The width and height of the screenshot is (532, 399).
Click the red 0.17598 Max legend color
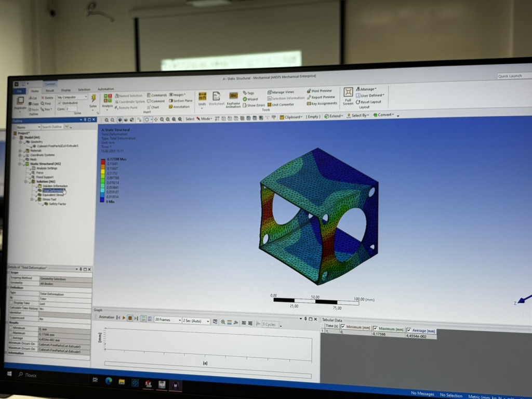[103, 162]
